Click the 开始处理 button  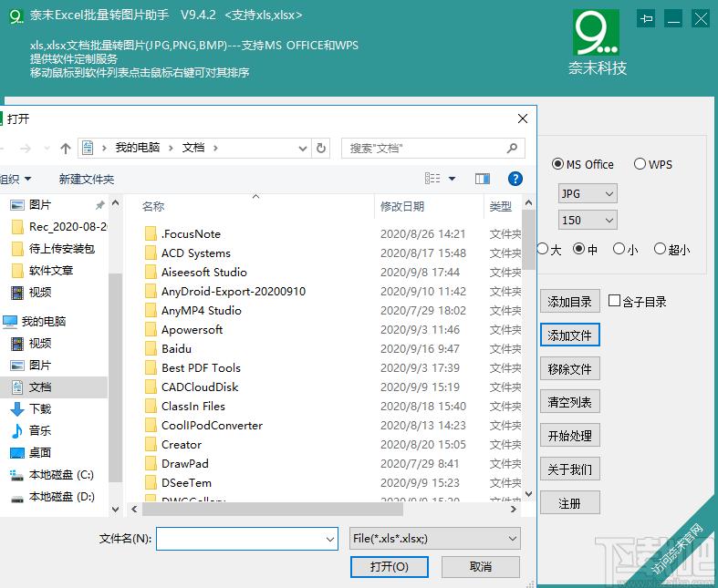[569, 435]
